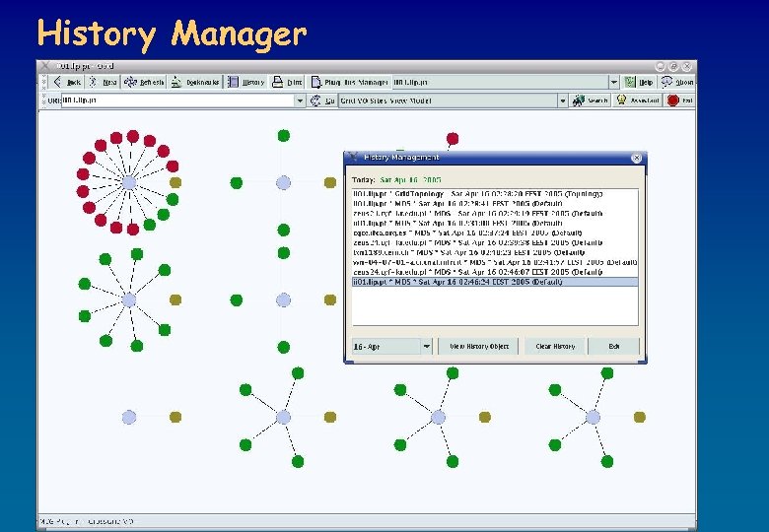Open the Bookmarks toolbar button
This screenshot has height=532, width=769.
pyautogui.click(x=195, y=83)
